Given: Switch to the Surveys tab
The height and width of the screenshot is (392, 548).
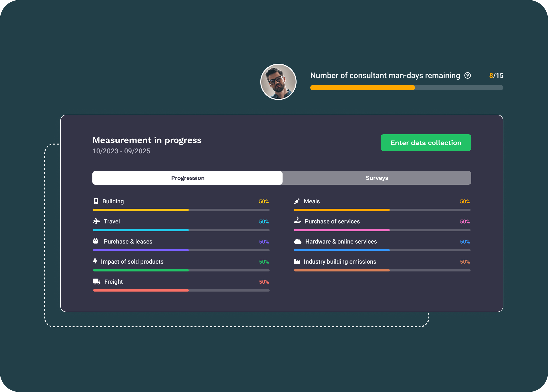Looking at the screenshot, I should (377, 178).
